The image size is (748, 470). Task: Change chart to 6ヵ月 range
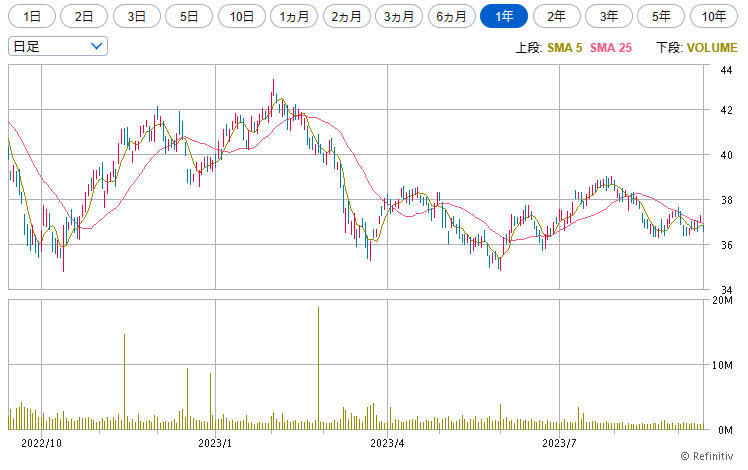click(x=452, y=16)
